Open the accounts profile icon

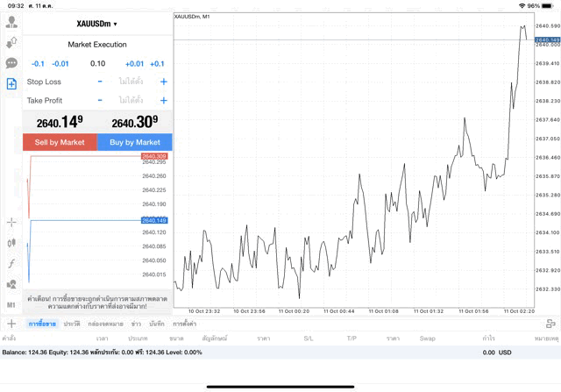pyautogui.click(x=11, y=22)
